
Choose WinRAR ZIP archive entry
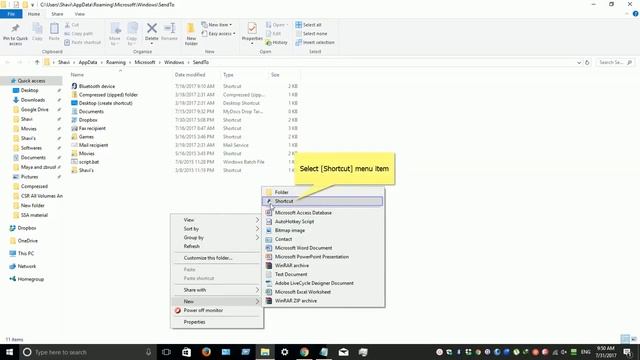click(323, 301)
